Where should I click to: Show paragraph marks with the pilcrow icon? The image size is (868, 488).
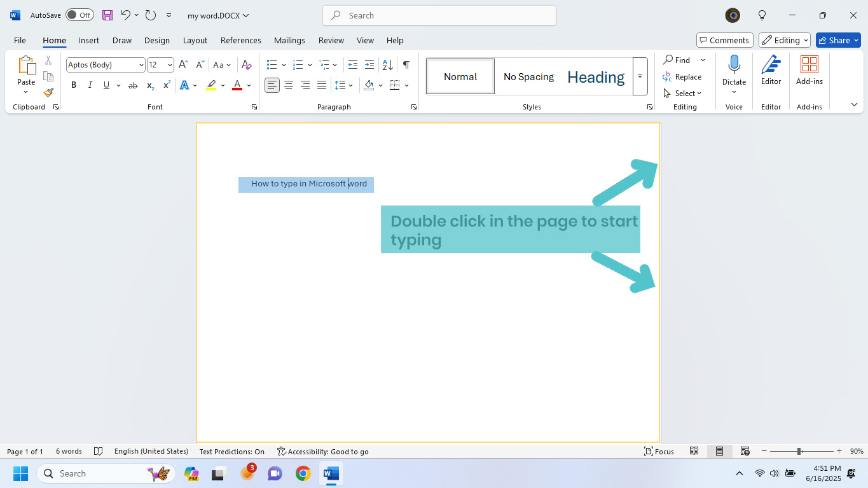(x=406, y=64)
